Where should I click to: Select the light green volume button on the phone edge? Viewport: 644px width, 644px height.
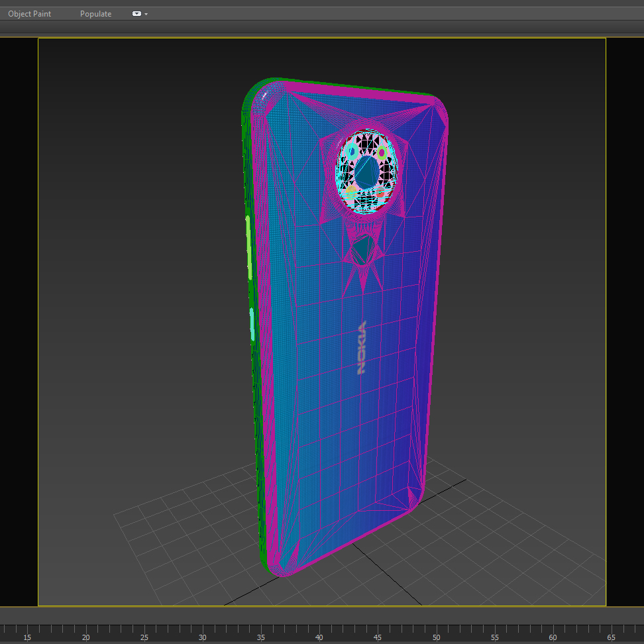click(x=249, y=248)
